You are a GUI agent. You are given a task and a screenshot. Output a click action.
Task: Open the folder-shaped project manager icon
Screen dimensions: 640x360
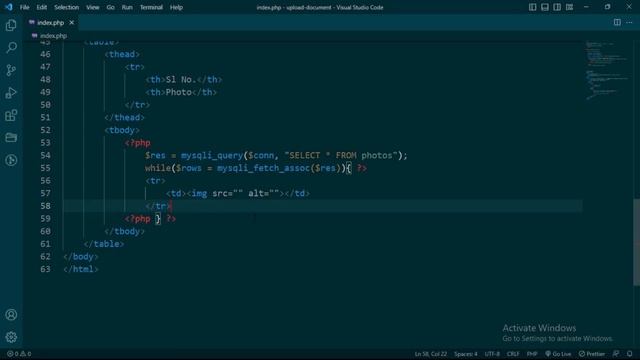[11, 138]
